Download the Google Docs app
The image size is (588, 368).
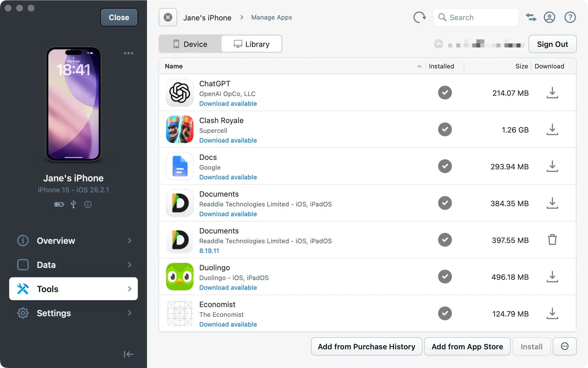point(552,166)
